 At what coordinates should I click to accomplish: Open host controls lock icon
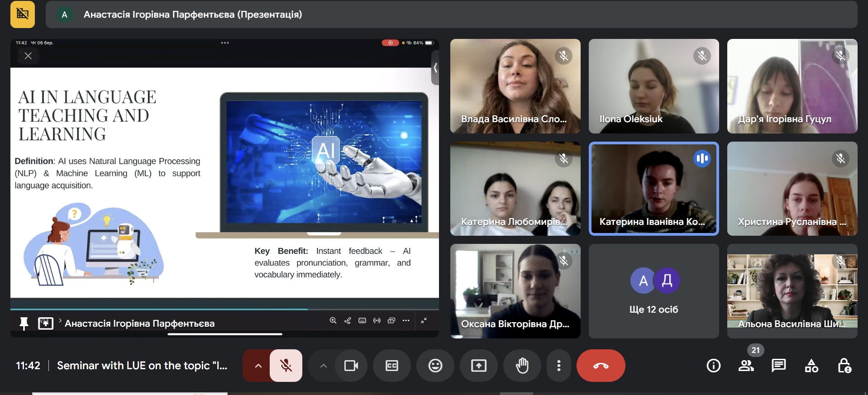(844, 366)
